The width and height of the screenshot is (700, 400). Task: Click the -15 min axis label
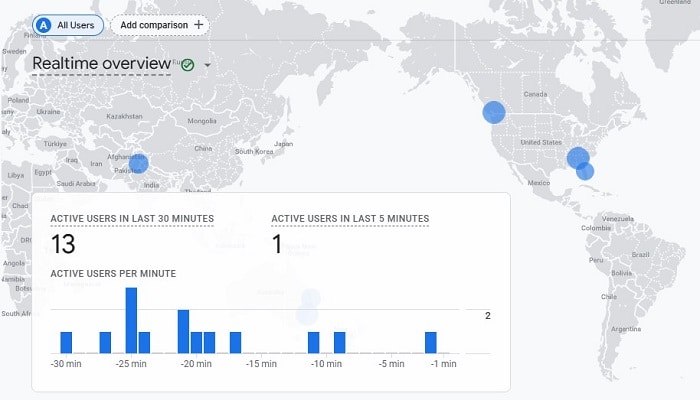(261, 364)
